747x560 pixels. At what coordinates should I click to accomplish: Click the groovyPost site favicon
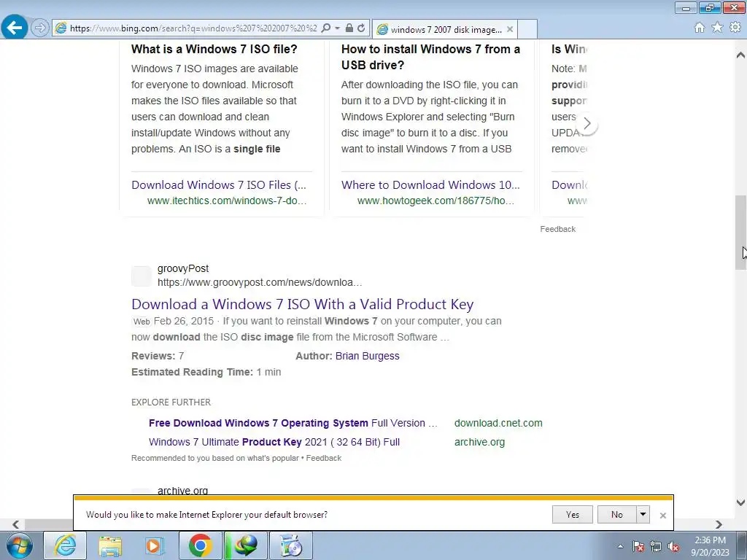[x=142, y=276]
